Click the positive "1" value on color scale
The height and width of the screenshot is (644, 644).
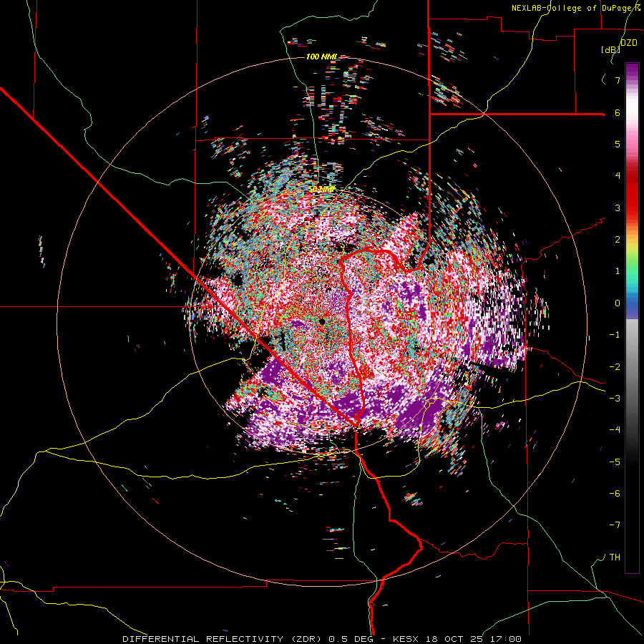pos(618,271)
